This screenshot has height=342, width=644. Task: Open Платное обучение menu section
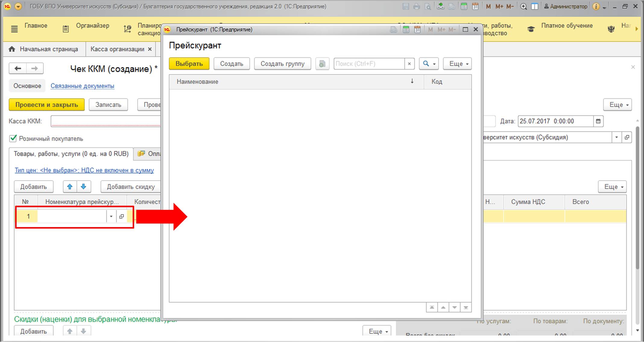(567, 26)
